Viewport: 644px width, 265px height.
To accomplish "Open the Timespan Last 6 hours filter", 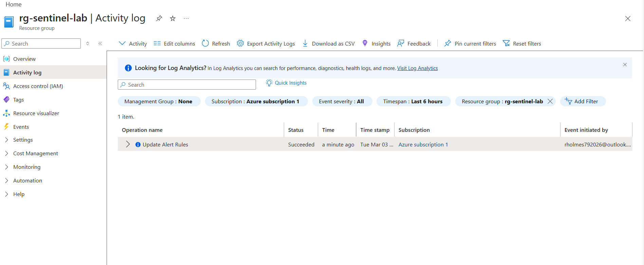I will tap(413, 101).
